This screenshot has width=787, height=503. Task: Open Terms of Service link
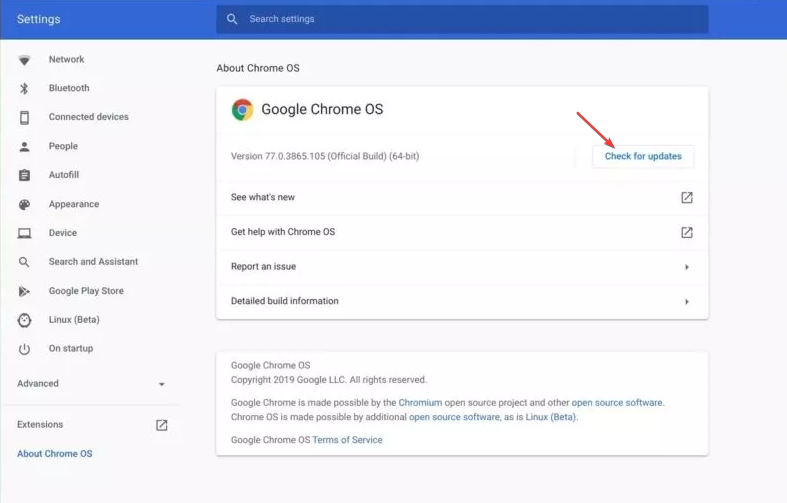coord(347,440)
